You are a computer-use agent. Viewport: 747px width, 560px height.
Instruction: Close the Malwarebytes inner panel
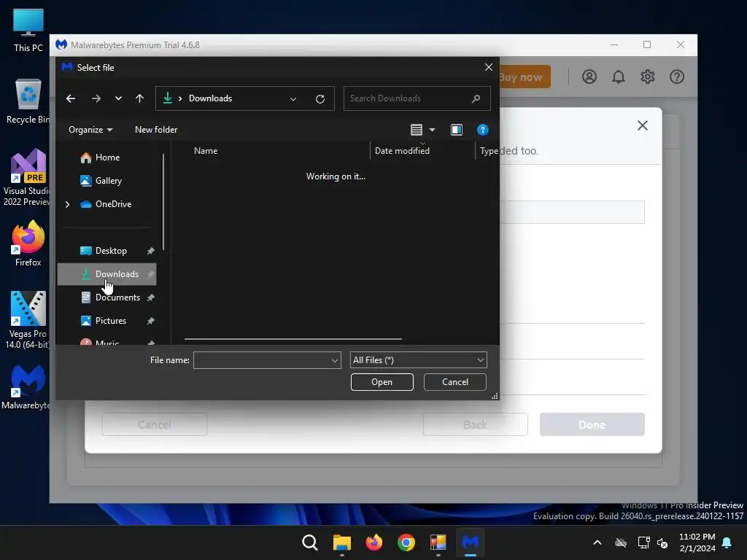pyautogui.click(x=642, y=125)
